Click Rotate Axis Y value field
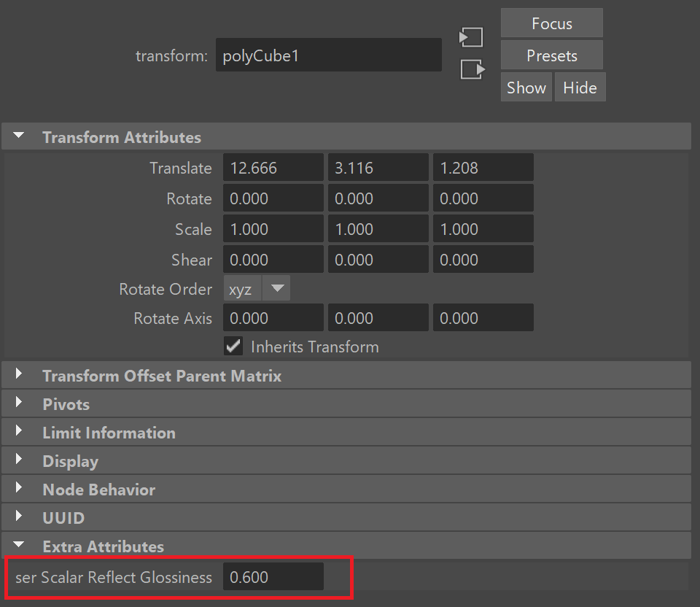Image resolution: width=700 pixels, height=607 pixels. [378, 318]
